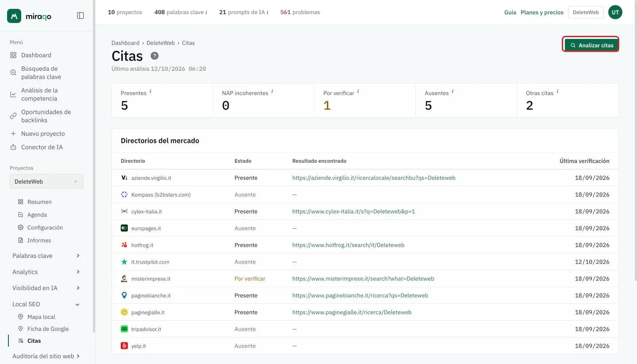Click the paginegialle.it directory icon
The image size is (637, 364).
(x=124, y=312)
